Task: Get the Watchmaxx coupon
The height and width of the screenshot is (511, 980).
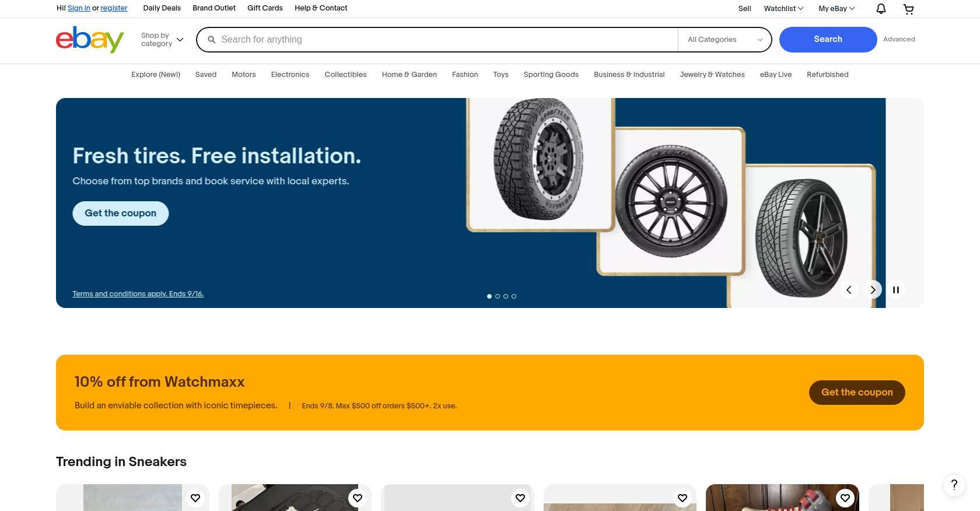Action: (857, 393)
